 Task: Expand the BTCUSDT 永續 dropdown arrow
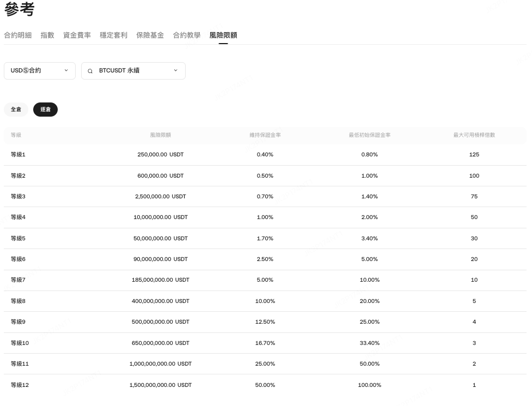pyautogui.click(x=175, y=70)
